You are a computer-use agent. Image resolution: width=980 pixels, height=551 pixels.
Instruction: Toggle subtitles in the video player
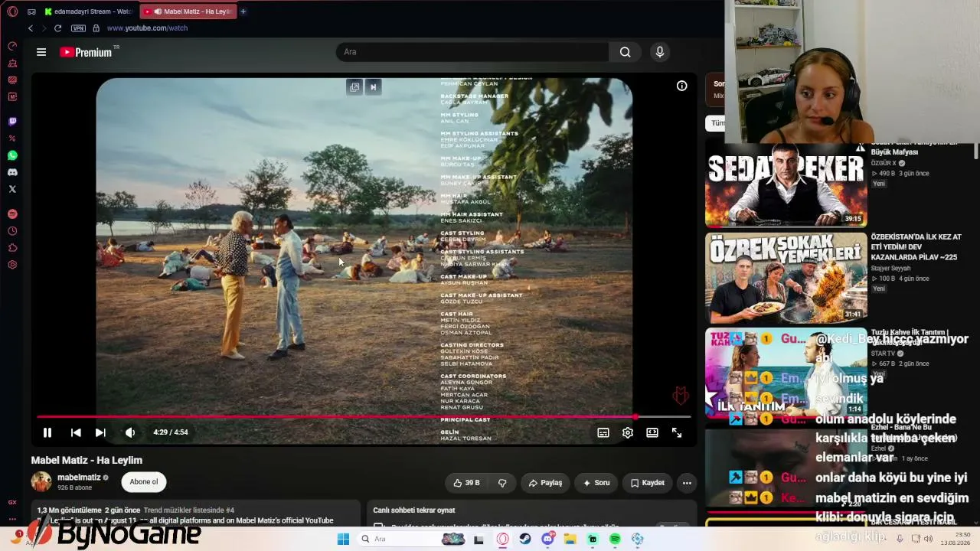click(x=603, y=432)
